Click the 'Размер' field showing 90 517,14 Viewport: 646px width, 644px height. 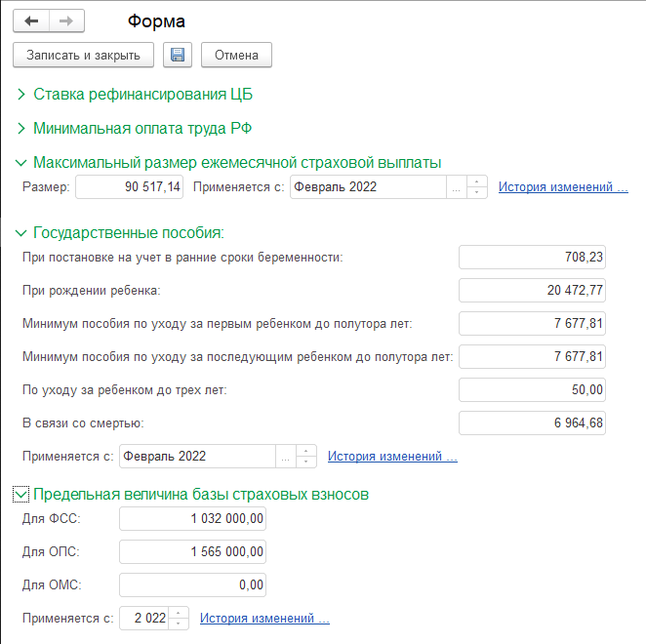pyautogui.click(x=129, y=187)
